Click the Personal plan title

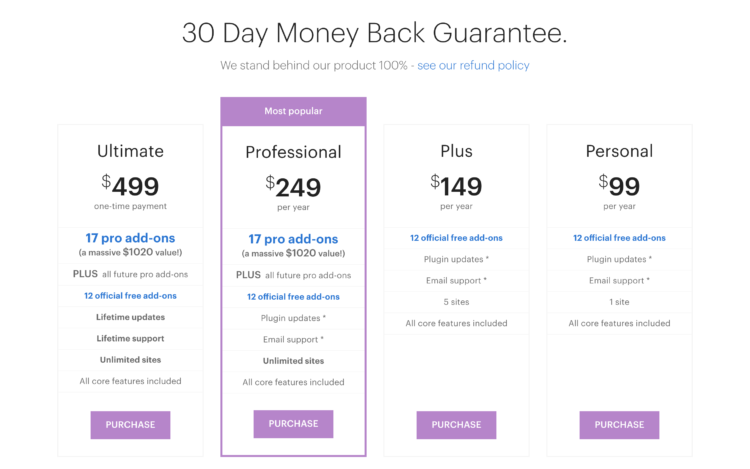tap(619, 152)
